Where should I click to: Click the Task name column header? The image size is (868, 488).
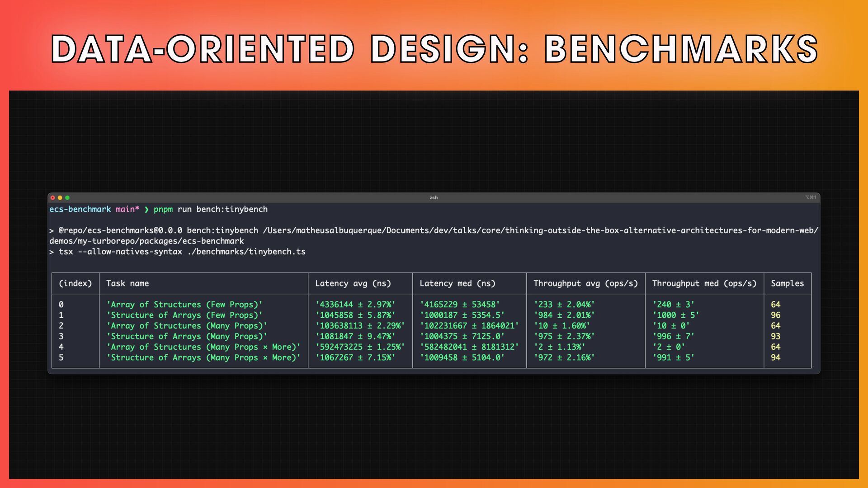(127, 283)
